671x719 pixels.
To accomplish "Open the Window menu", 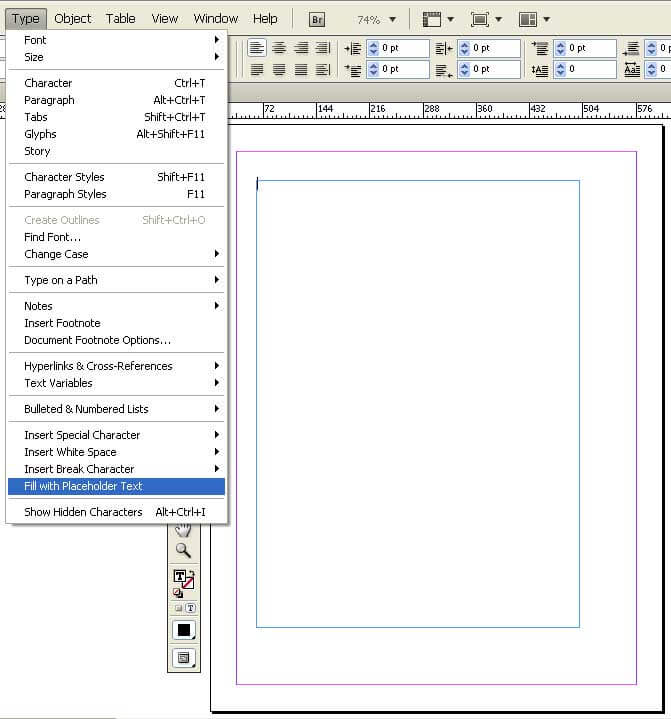I will click(x=216, y=19).
